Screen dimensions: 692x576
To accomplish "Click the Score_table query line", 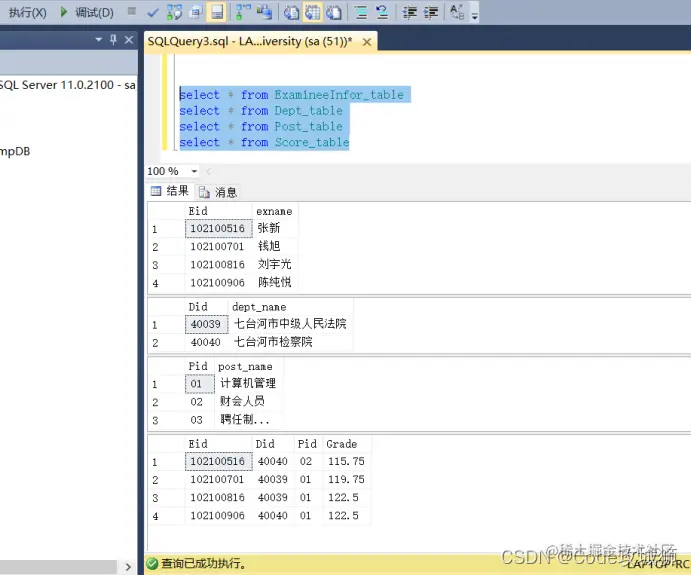I will (x=264, y=143).
